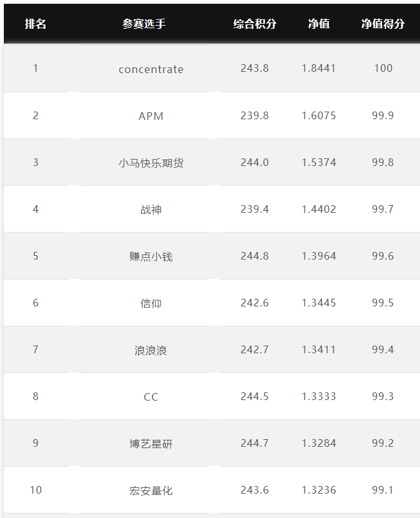Click the 综合积分 column header
This screenshot has width=420, height=518.
[255, 24]
